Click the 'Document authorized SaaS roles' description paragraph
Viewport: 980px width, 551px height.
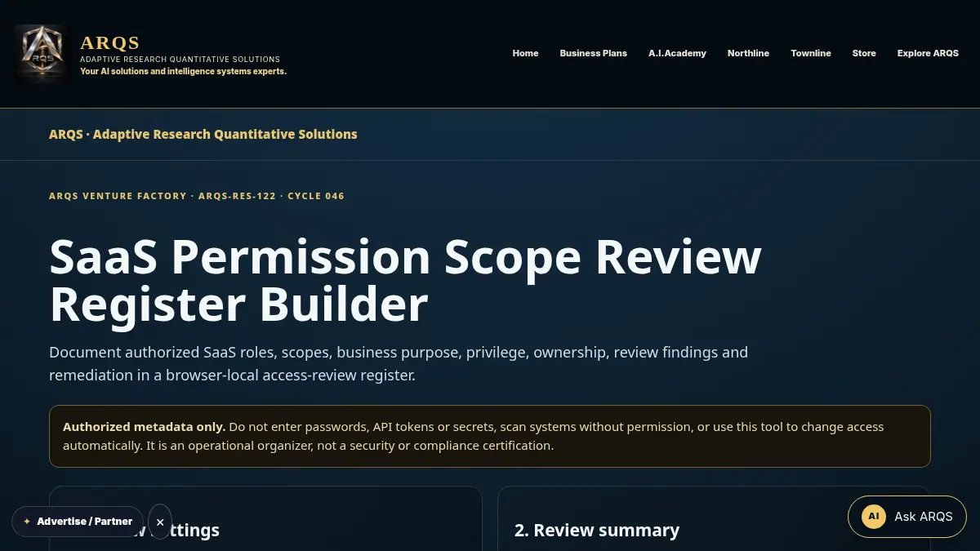point(399,364)
